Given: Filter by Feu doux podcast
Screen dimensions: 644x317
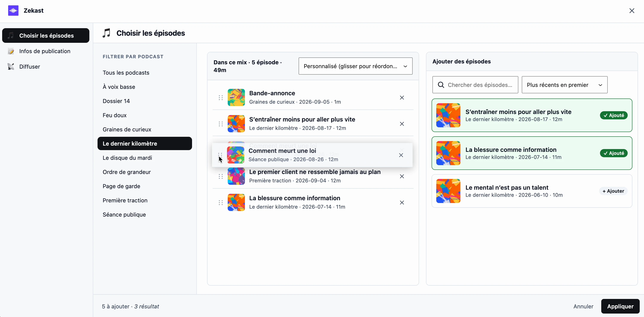Looking at the screenshot, I should (145, 115).
